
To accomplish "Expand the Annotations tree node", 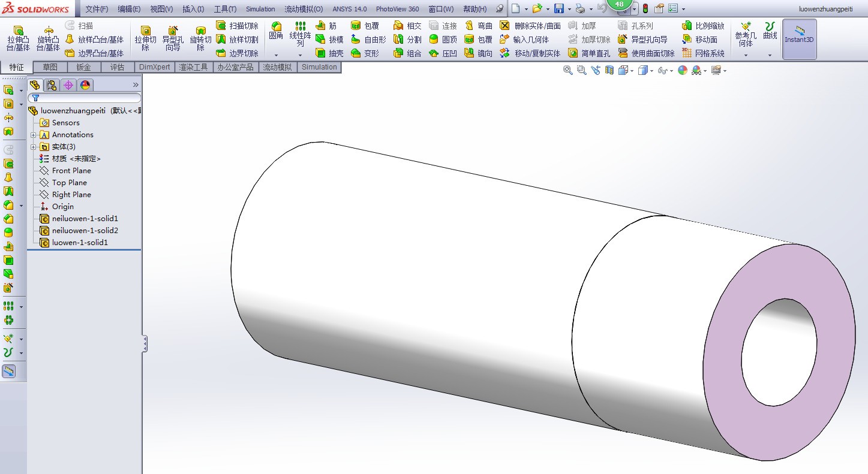I will pyautogui.click(x=34, y=134).
